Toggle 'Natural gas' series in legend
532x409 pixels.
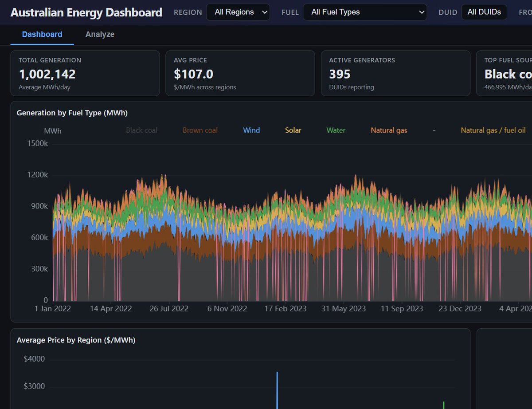[389, 130]
